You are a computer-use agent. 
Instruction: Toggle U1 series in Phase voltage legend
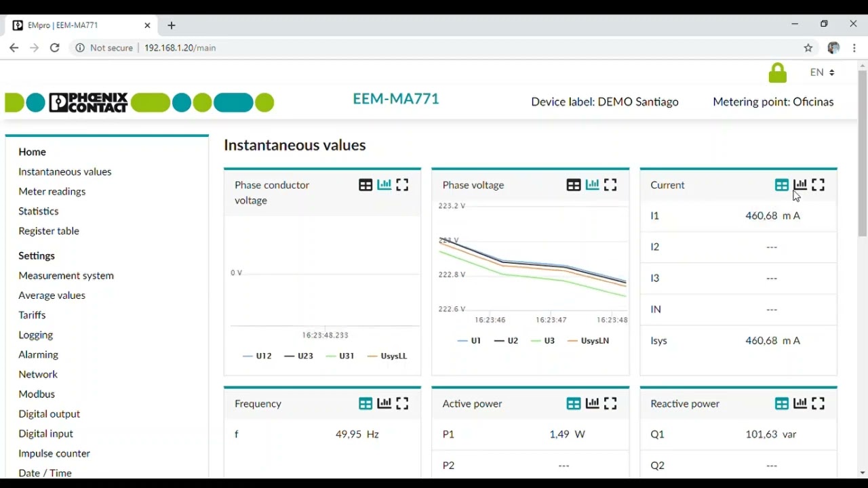(469, 341)
